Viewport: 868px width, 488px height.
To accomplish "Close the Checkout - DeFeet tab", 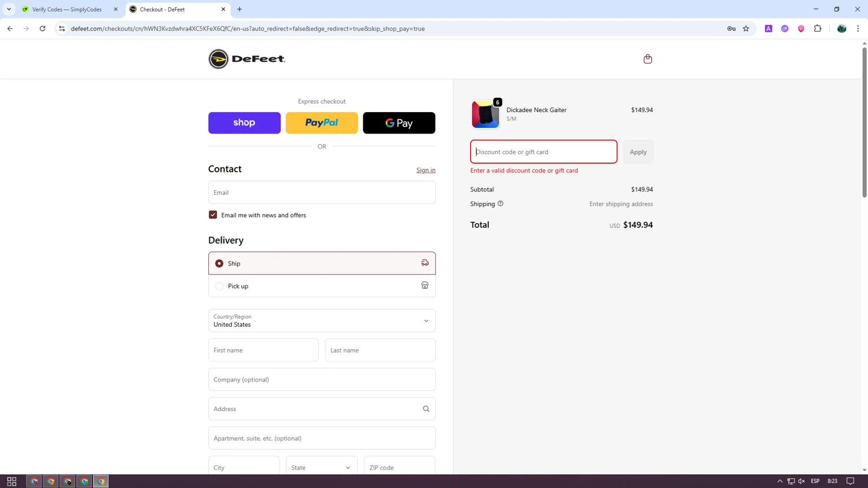I will tap(223, 9).
